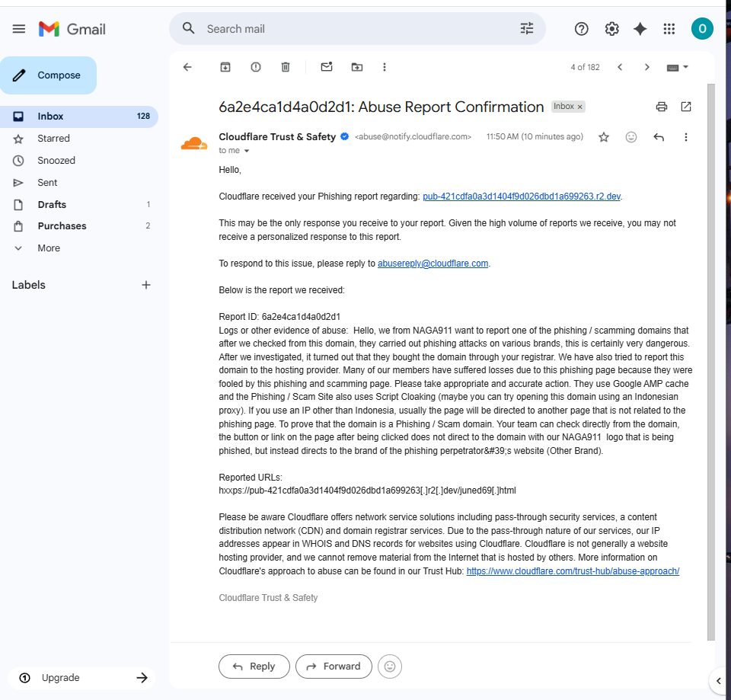Open Google apps grid
The width and height of the screenshot is (731, 700).
[669, 29]
